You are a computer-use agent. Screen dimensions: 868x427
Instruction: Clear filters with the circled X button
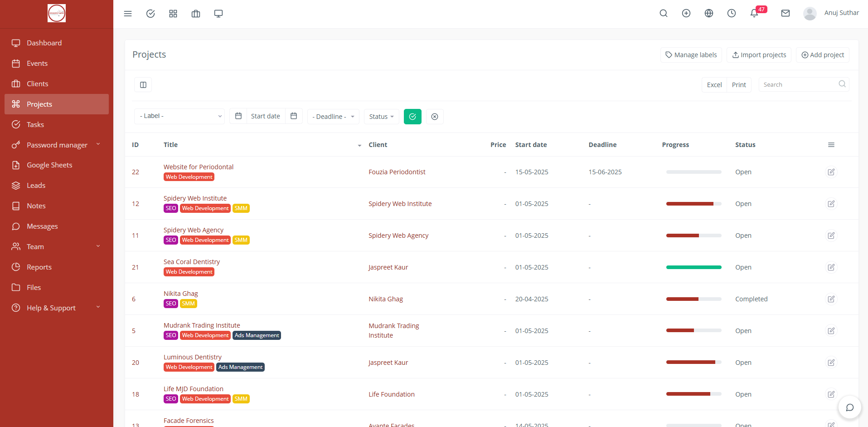pos(435,117)
